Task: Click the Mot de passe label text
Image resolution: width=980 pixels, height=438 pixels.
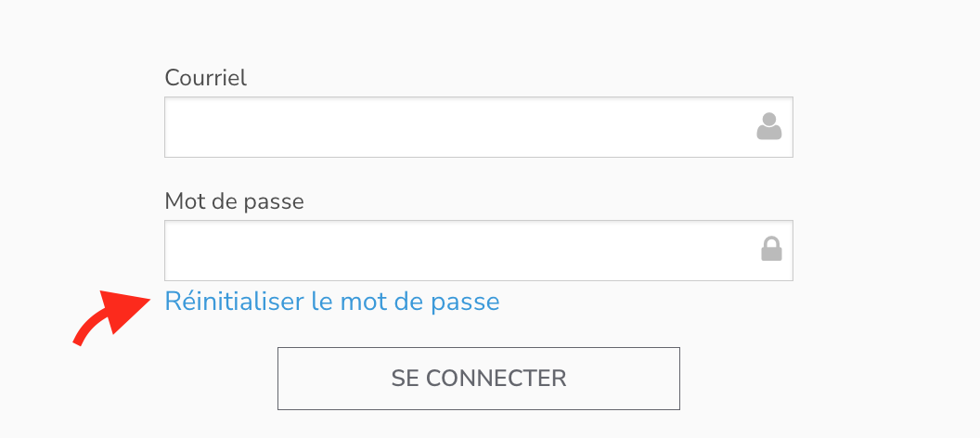Action: point(234,200)
